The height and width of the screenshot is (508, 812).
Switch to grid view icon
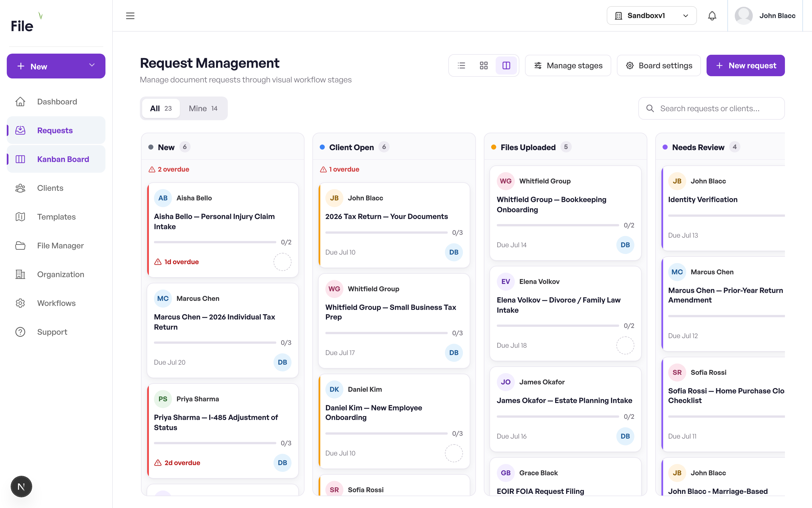pos(484,65)
